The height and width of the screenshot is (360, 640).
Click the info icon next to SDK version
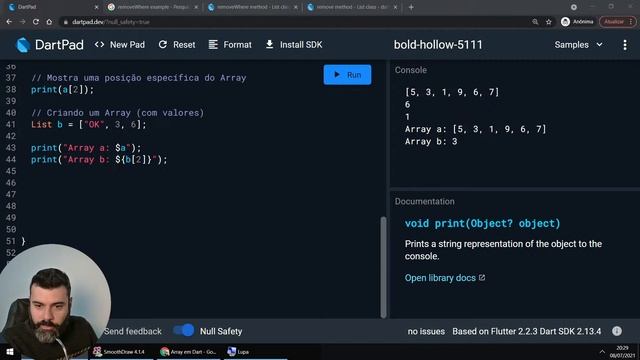click(x=617, y=331)
